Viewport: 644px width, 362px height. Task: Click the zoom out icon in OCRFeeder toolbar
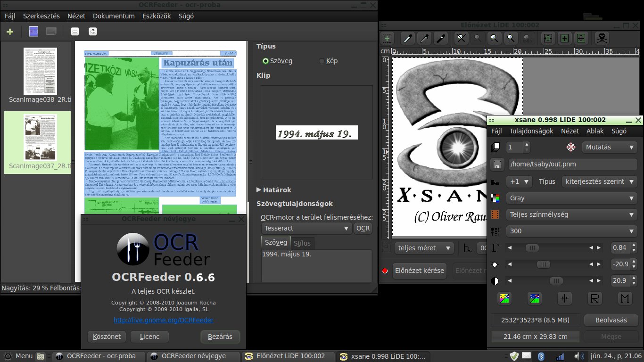pyautogui.click(x=75, y=32)
